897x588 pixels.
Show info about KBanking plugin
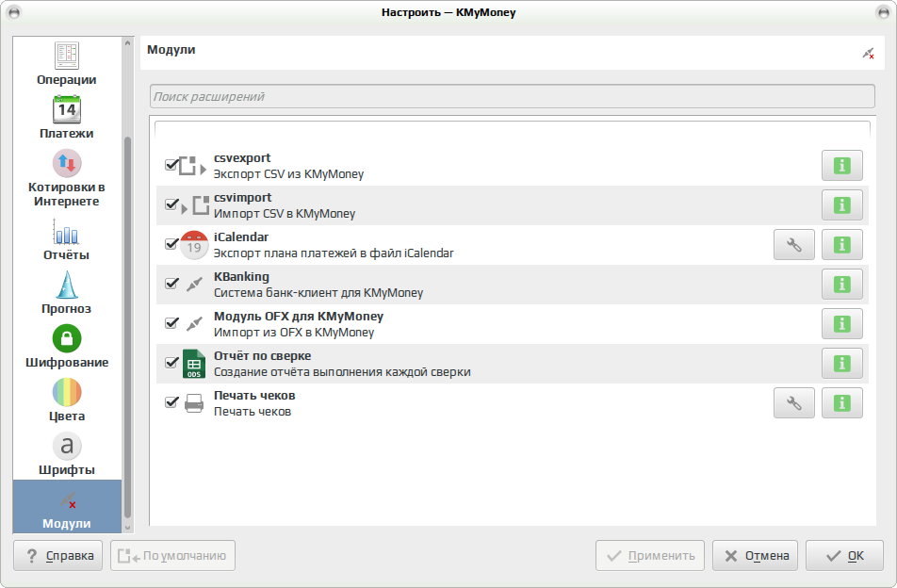click(x=842, y=285)
